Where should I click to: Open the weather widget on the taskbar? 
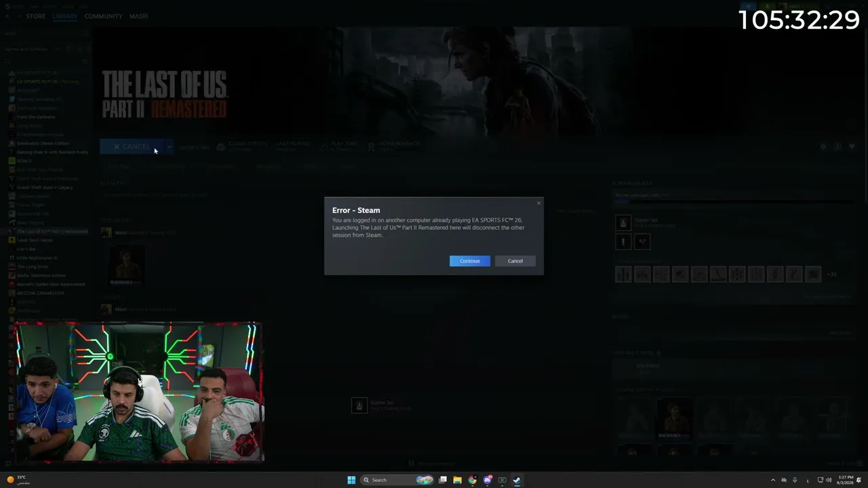[x=18, y=480]
